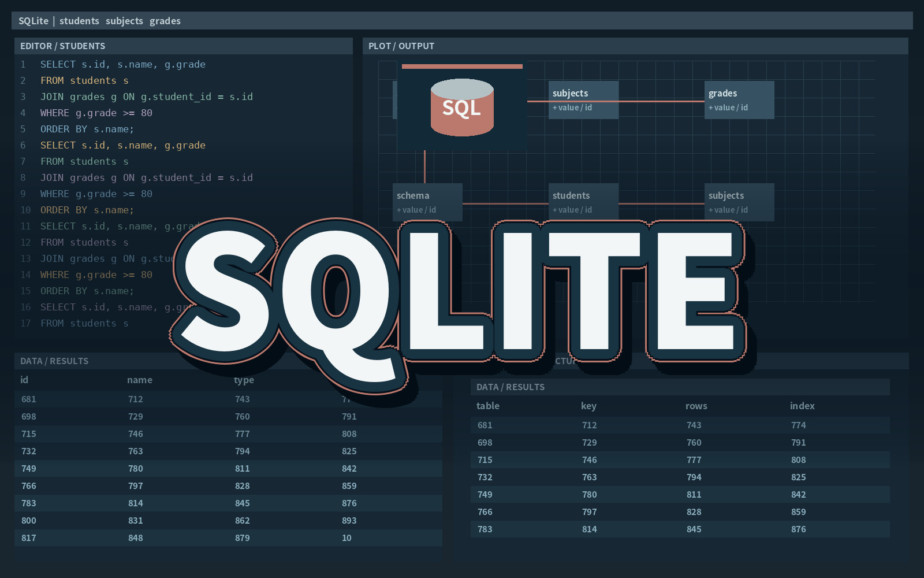924x578 pixels.
Task: Click the 'name' column header
Action: click(140, 380)
